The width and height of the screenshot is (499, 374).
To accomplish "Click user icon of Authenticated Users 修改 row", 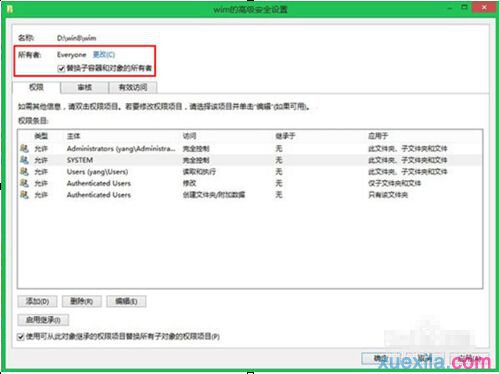I will (x=24, y=183).
